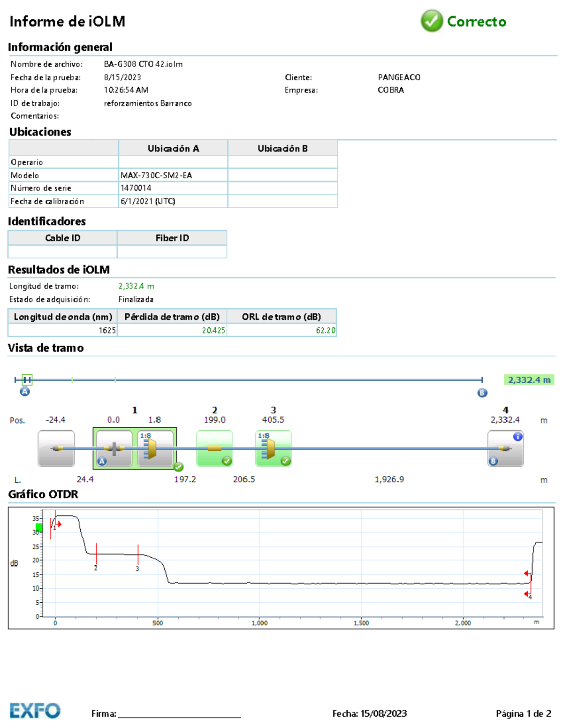Click the splice icon at element 2

214,448
